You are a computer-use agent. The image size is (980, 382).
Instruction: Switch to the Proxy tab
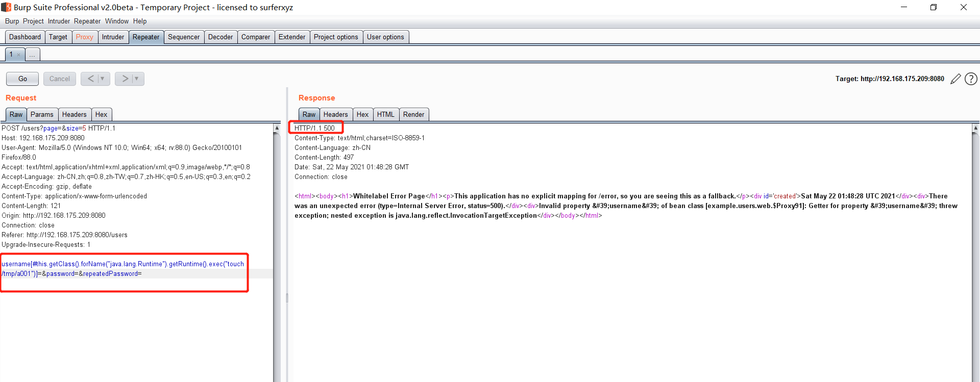(85, 37)
